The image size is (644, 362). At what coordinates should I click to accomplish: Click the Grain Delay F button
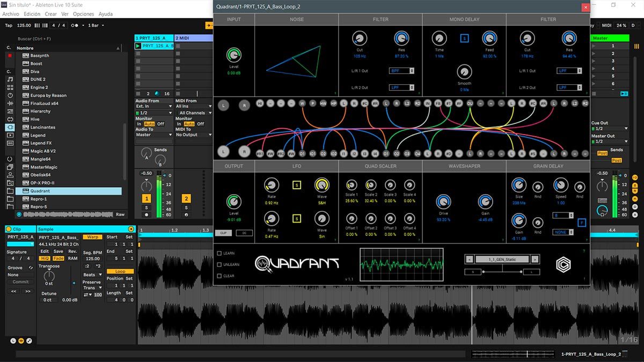click(x=582, y=223)
